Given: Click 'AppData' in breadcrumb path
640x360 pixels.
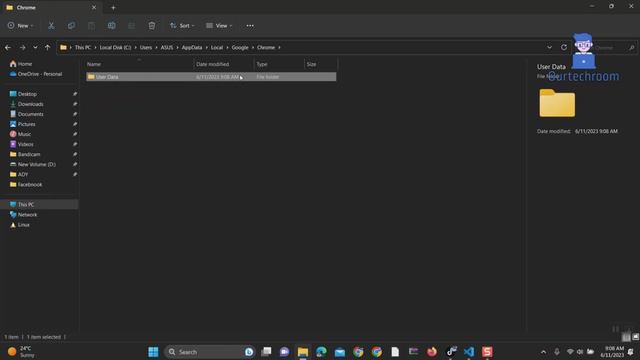Looking at the screenshot, I should 192,47.
